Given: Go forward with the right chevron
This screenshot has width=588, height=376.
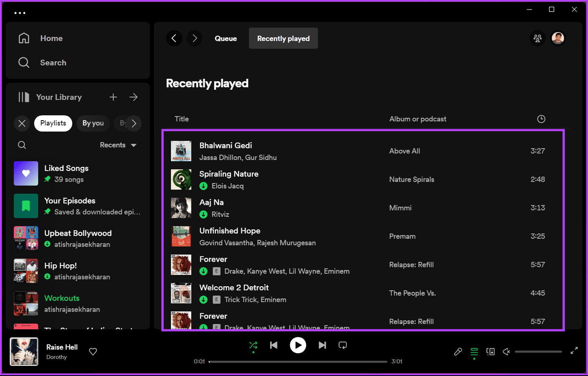Looking at the screenshot, I should 195,38.
